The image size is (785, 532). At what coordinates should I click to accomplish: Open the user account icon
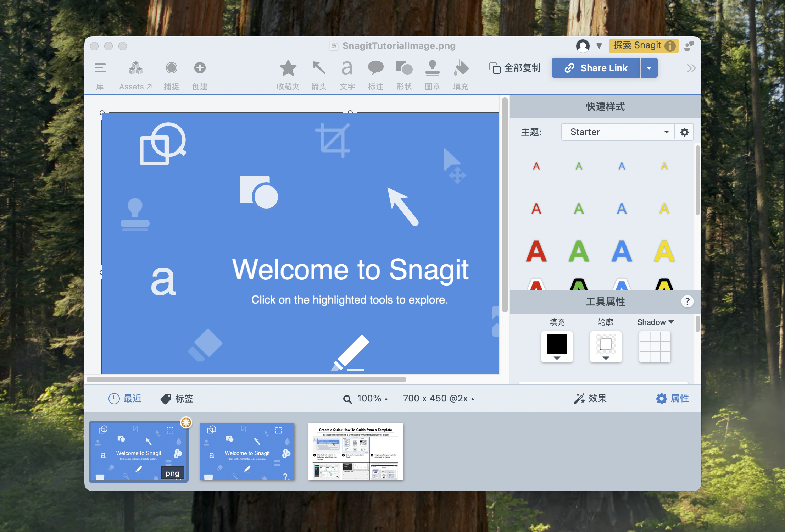583,46
